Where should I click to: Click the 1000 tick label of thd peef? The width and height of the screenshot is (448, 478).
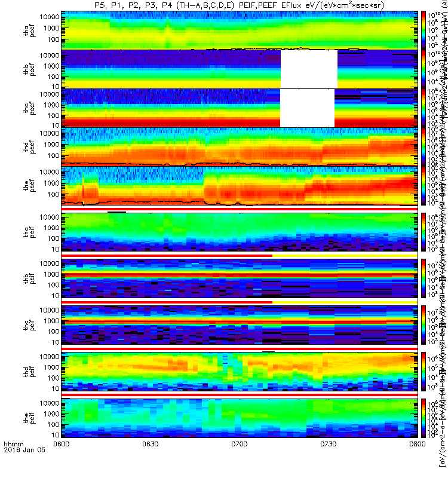51,145
